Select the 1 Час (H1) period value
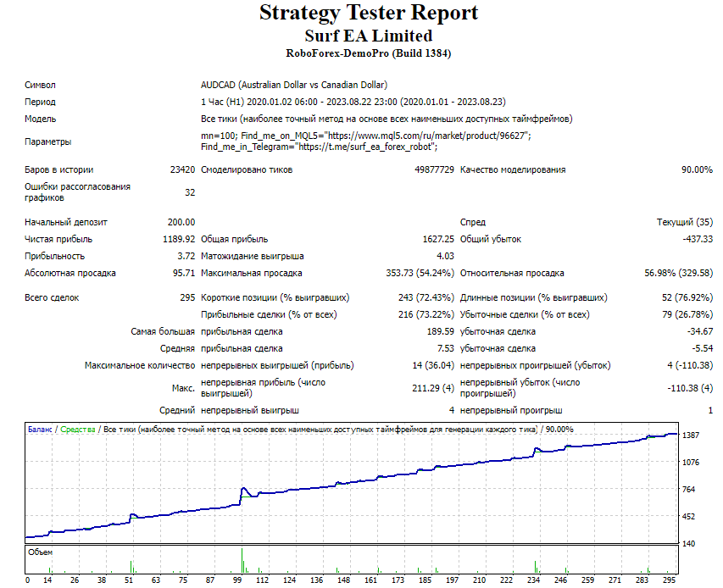This screenshot has height=588, width=723. 353,102
